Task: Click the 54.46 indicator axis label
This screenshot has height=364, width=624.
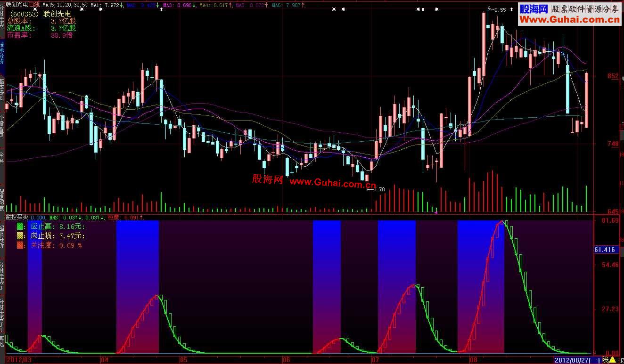Action: click(611, 265)
